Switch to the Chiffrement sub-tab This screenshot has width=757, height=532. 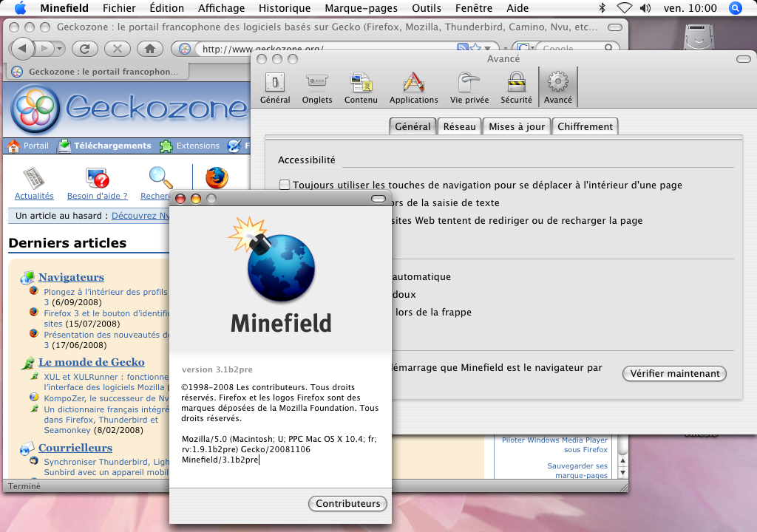pyautogui.click(x=585, y=126)
